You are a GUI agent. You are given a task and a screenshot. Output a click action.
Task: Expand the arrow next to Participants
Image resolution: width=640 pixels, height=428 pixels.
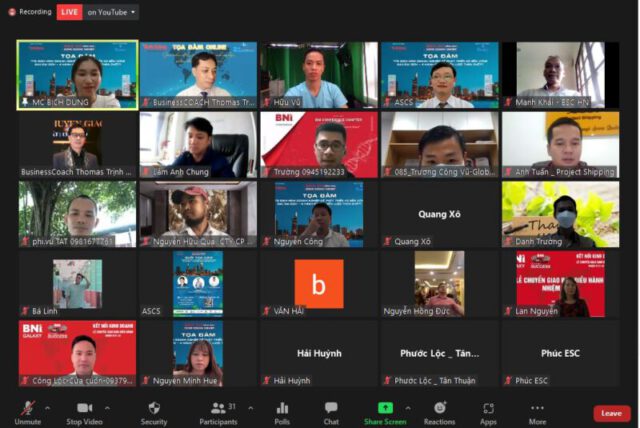click(x=250, y=407)
